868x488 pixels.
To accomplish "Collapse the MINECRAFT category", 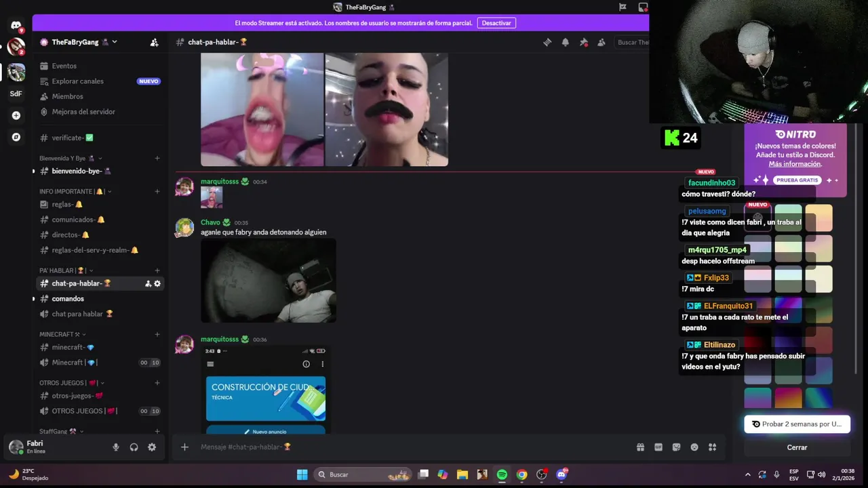I will click(62, 334).
